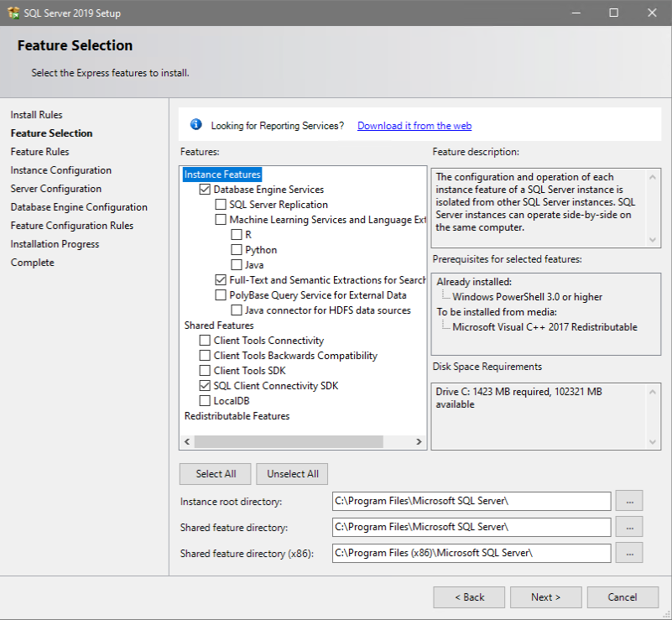
Task: Open the Install Rules step
Action: (36, 115)
